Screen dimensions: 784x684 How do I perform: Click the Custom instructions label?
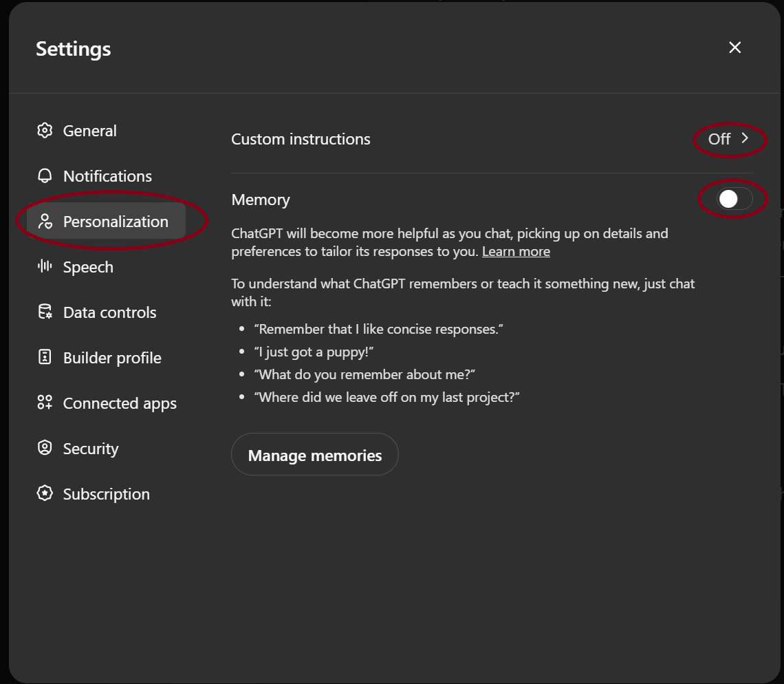(x=301, y=139)
